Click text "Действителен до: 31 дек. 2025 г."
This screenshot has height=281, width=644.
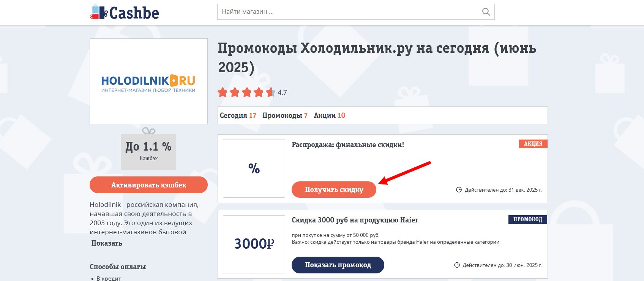coord(504,190)
